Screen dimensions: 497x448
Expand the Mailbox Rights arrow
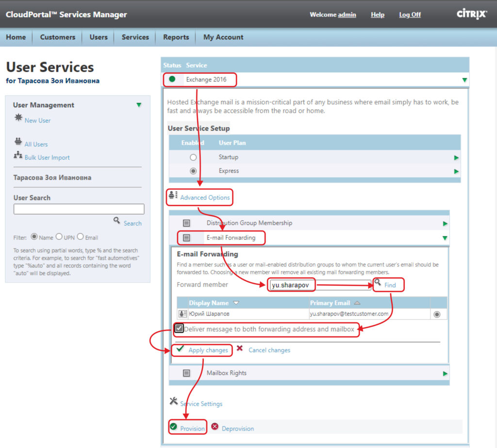point(445,373)
